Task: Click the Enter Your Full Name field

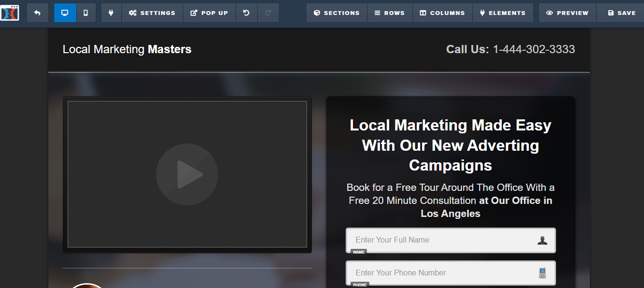Action: 451,240
